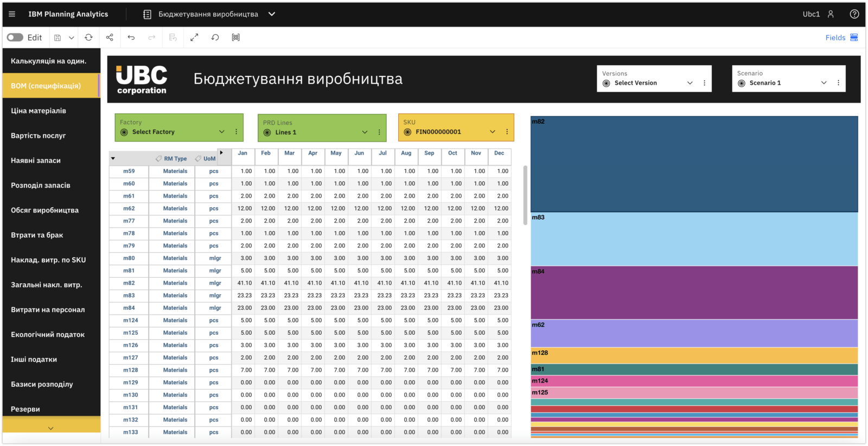Expand the Бюджетування виробництва book dropdown
Image resolution: width=868 pixels, height=446 pixels.
click(x=272, y=14)
